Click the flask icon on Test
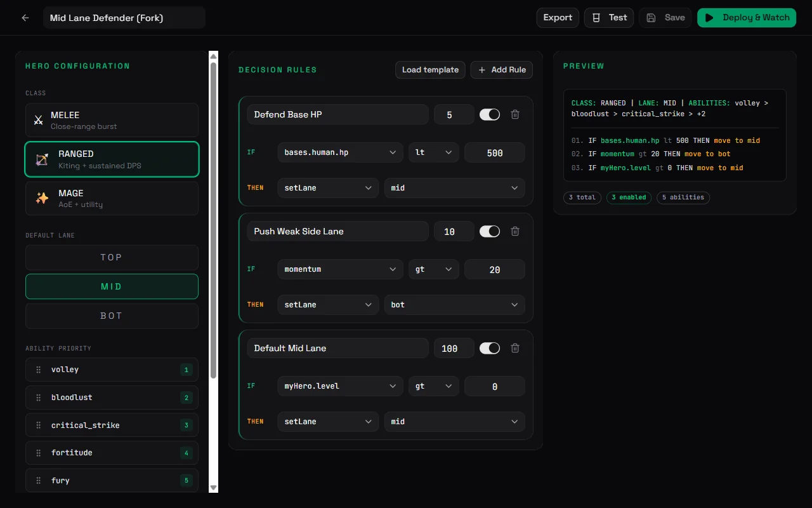Viewport: 812px width, 508px height. coord(596,18)
